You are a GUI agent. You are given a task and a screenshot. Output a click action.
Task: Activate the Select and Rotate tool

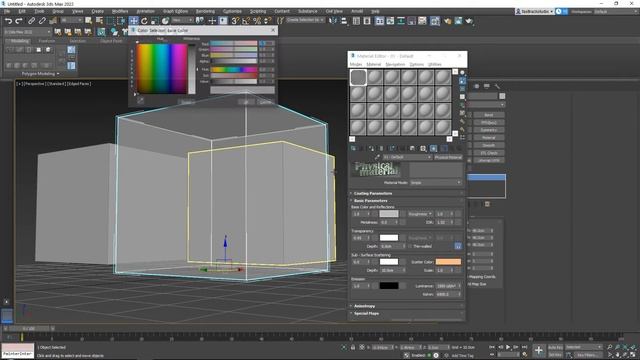tap(144, 21)
